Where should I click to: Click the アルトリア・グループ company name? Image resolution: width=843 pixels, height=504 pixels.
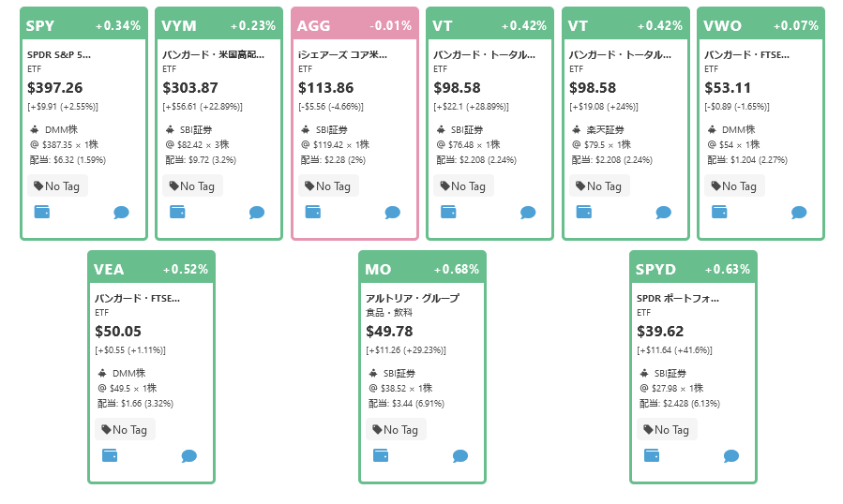tap(413, 298)
